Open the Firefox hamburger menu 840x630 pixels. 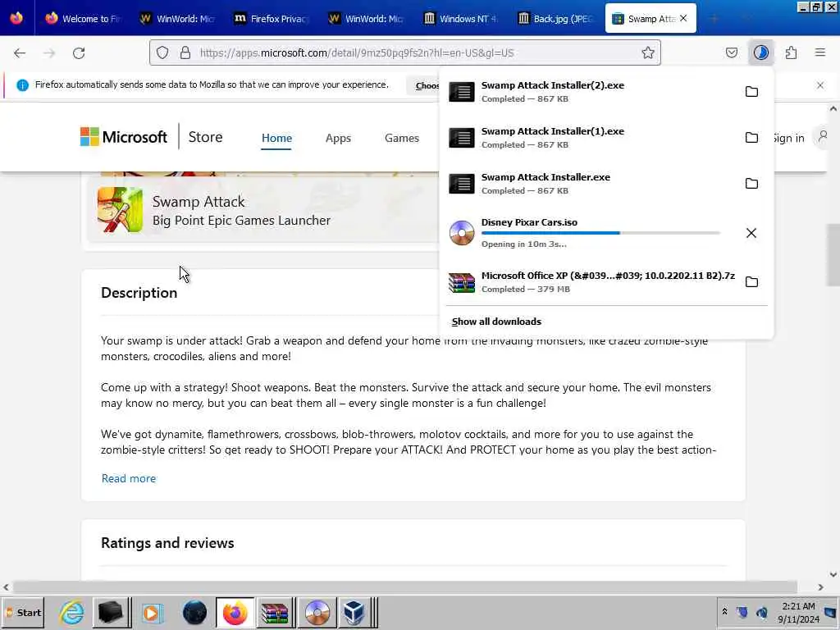(820, 52)
